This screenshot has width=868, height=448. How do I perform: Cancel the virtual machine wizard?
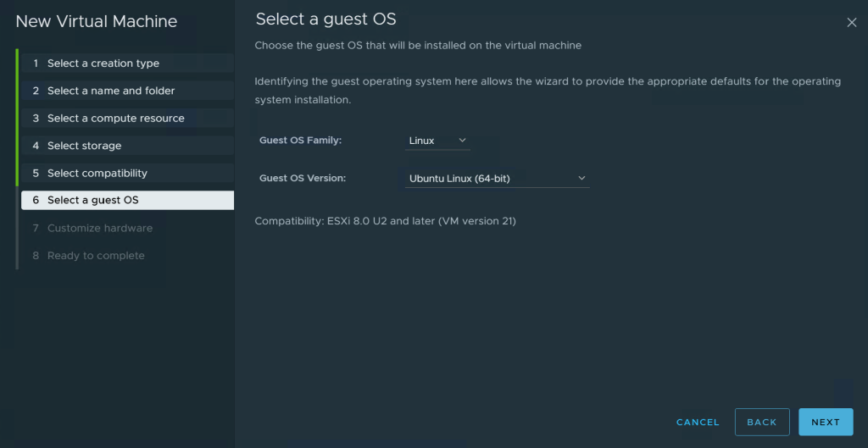[x=698, y=422]
